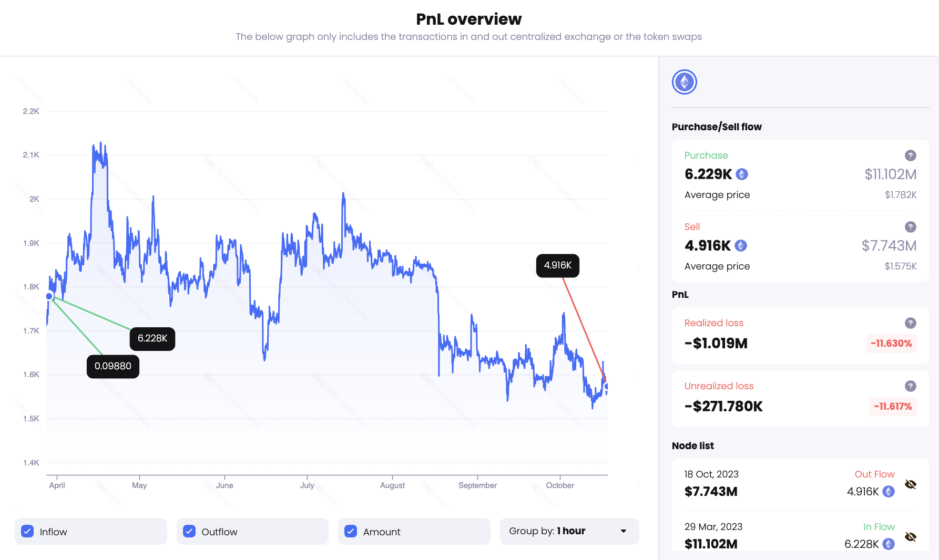Click the ETH icon next to 6.228K inflow
Viewport: 939px width, 560px height.
889,544
